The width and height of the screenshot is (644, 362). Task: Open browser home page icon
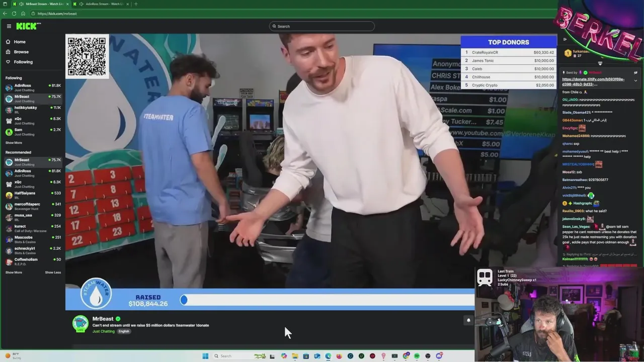tap(23, 14)
